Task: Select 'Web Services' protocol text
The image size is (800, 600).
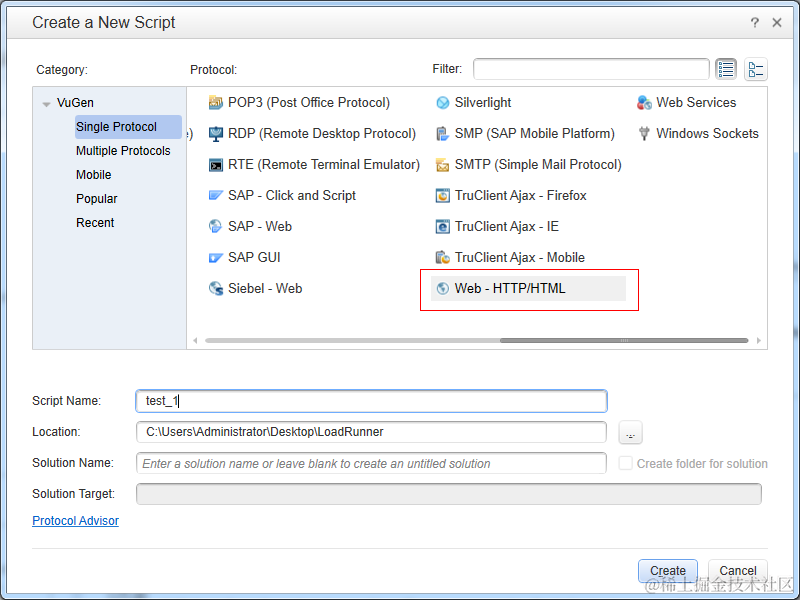Action: [x=696, y=103]
